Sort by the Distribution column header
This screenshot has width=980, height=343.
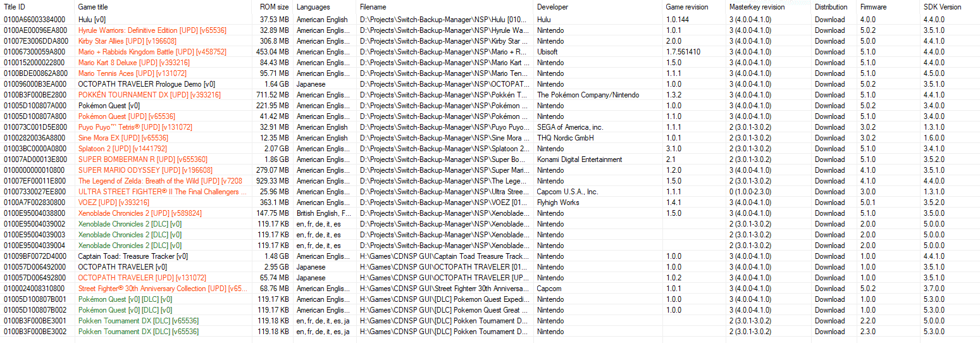[834, 7]
